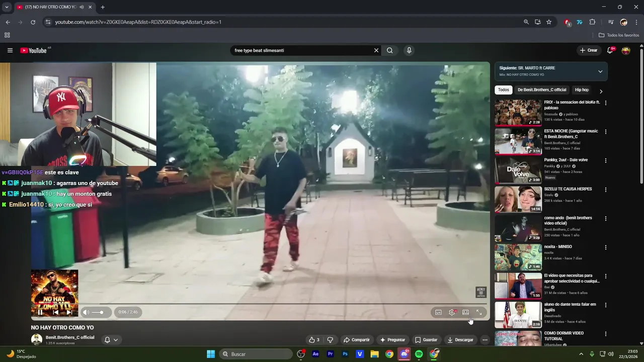
Task: Start voice search with the microphone
Action: point(409,50)
